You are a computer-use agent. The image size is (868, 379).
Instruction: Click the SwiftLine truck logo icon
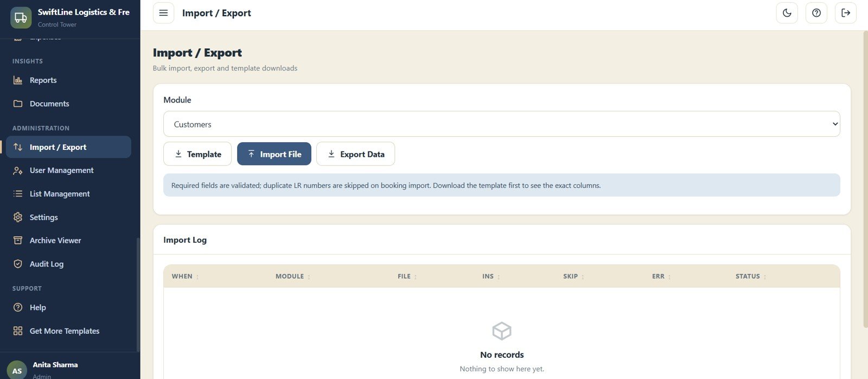coord(21,17)
